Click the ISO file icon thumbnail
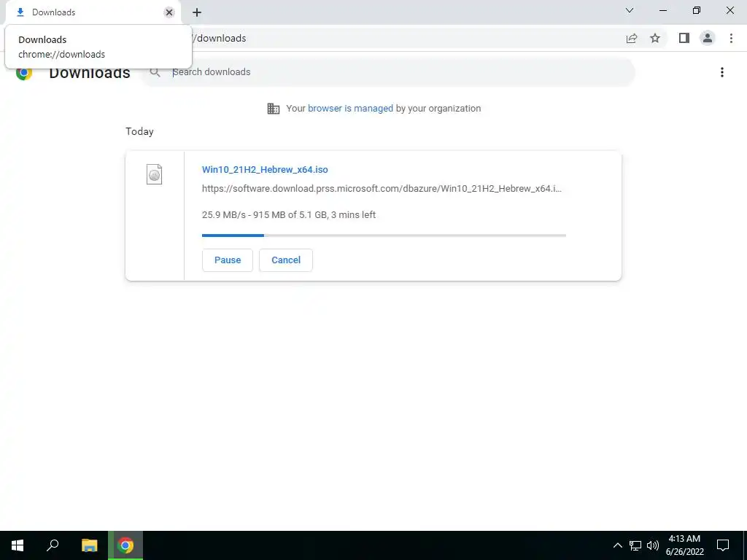The image size is (747, 560). (154, 174)
